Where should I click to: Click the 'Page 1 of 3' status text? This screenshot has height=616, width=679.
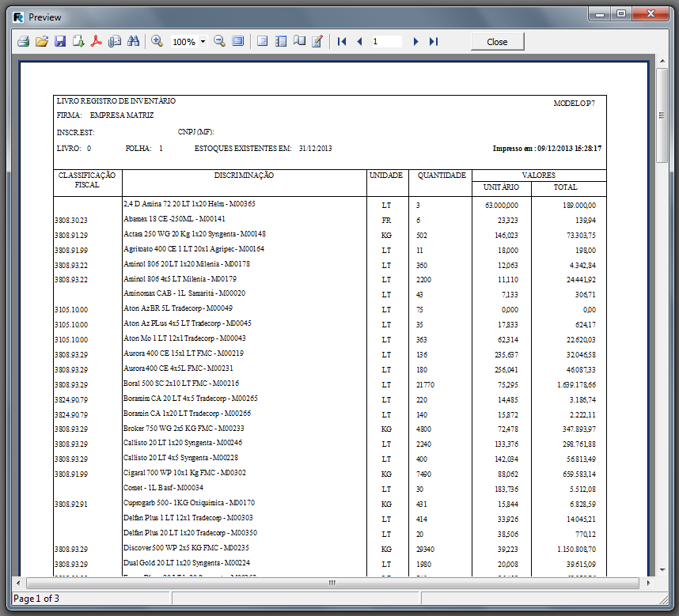pyautogui.click(x=36, y=599)
